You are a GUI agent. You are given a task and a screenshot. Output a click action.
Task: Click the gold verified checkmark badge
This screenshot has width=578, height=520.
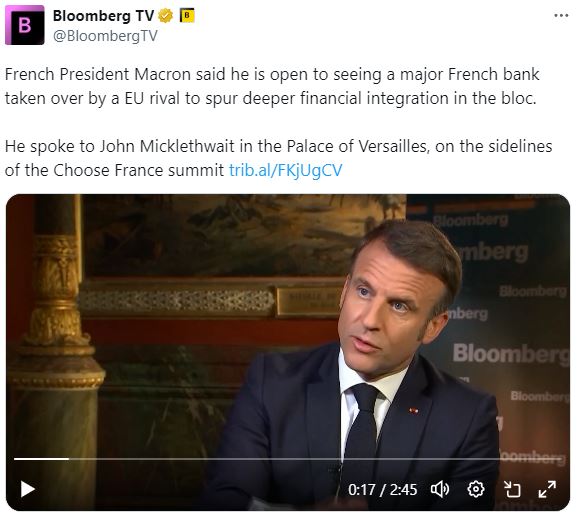[x=166, y=16]
